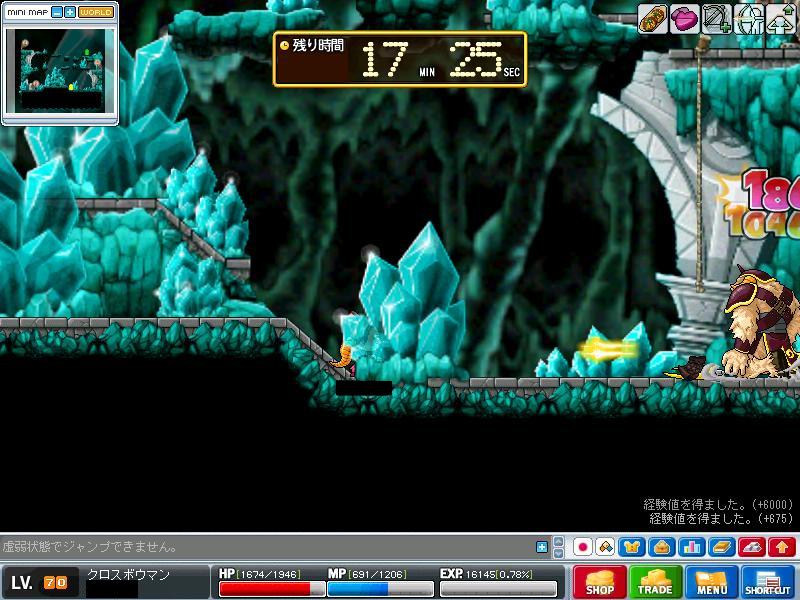This screenshot has height=600, width=800.
Task: Open the TRADE button
Action: coord(655,582)
